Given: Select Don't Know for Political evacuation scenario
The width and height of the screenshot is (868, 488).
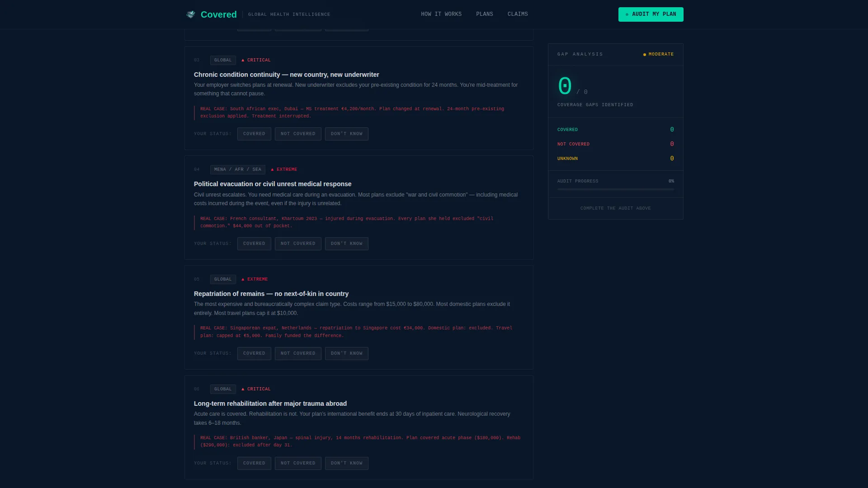Looking at the screenshot, I should click(347, 244).
